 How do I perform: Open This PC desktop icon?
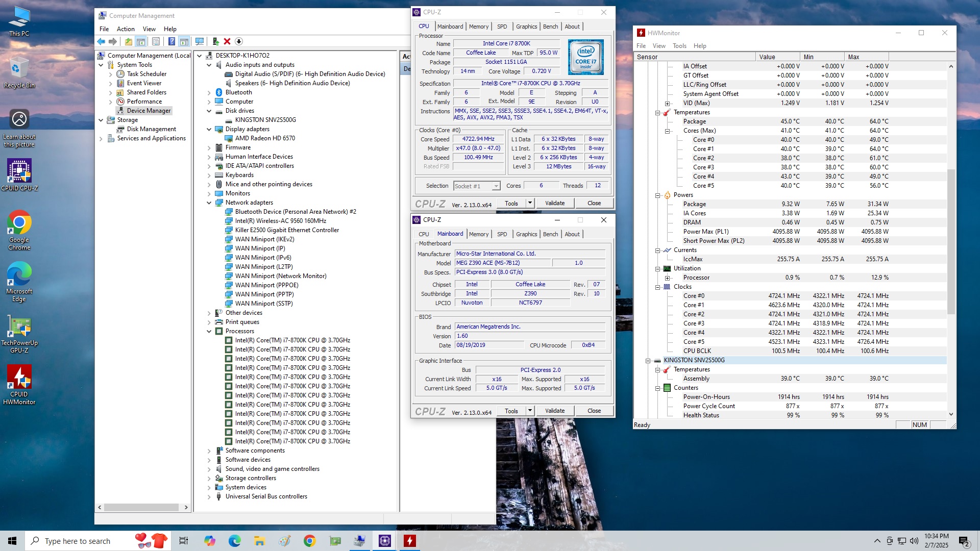click(x=19, y=21)
